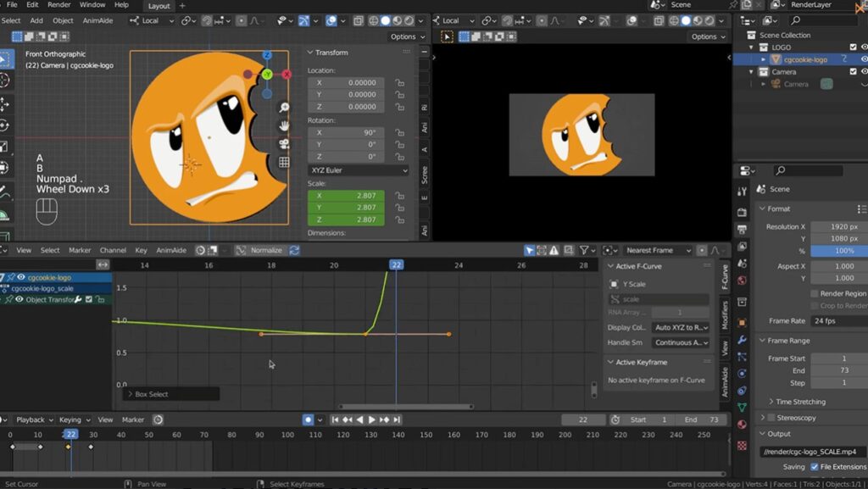Jump to previous keyframe
This screenshot has height=489, width=868.
(347, 420)
